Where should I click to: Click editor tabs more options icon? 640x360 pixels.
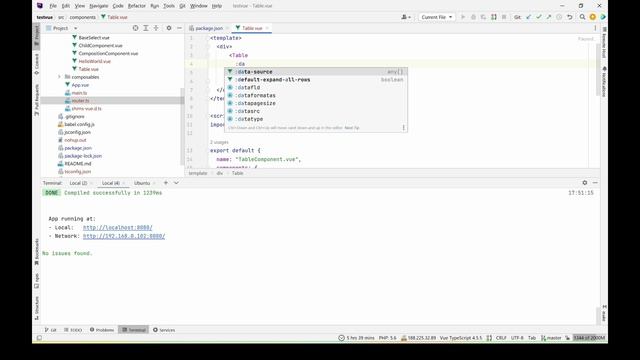pyautogui.click(x=595, y=28)
